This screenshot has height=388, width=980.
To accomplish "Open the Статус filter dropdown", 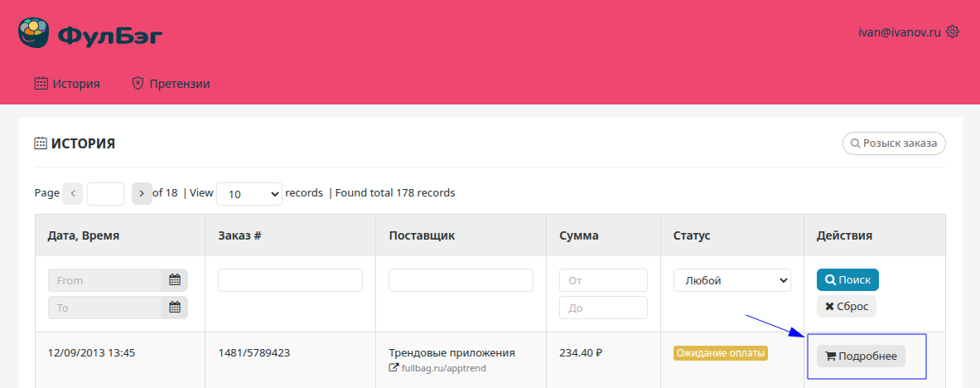I will click(x=731, y=280).
